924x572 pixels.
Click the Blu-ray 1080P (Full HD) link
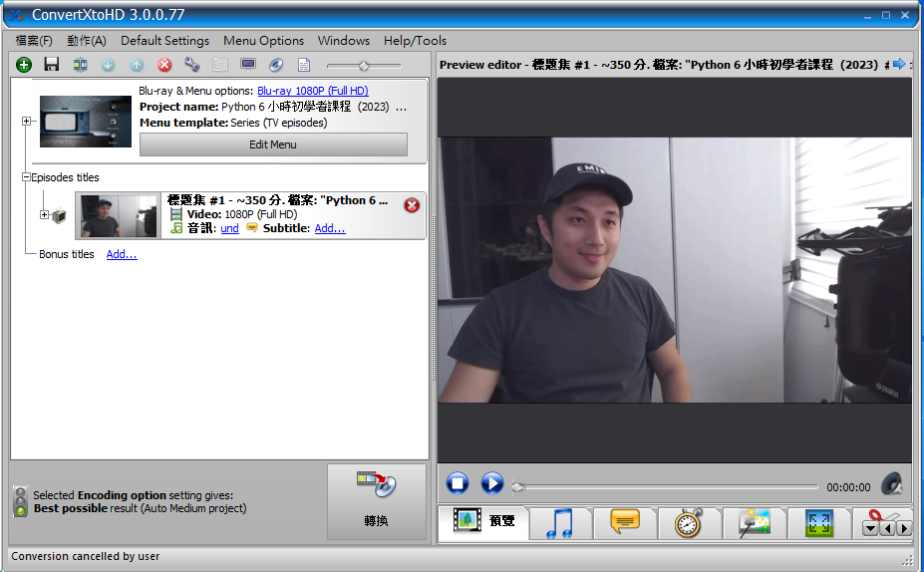pyautogui.click(x=312, y=91)
